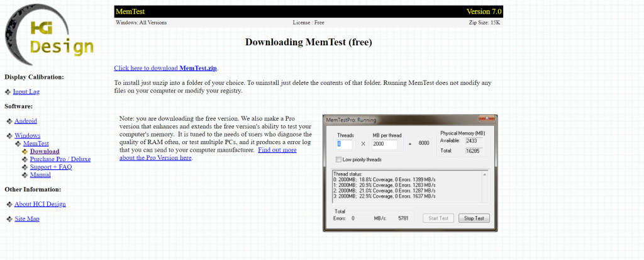This screenshot has width=644, height=260.
Task: Click the Thread status list scrollbar
Action: 485,187
